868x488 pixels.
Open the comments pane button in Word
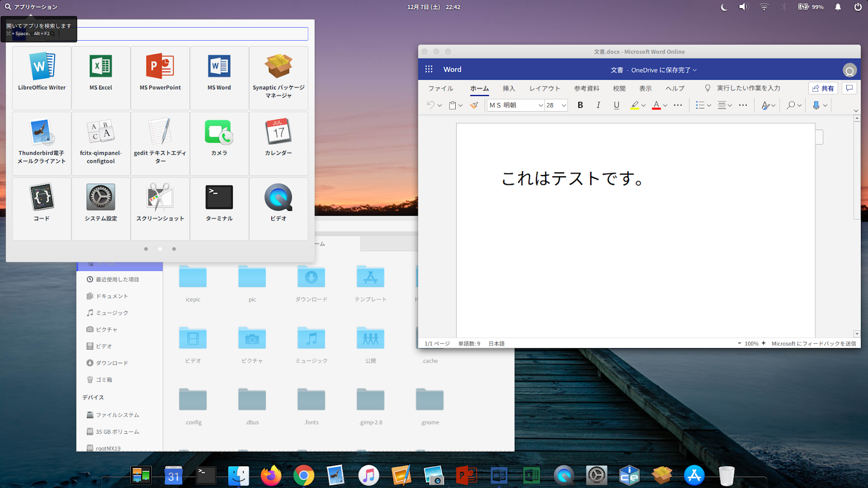[850, 88]
